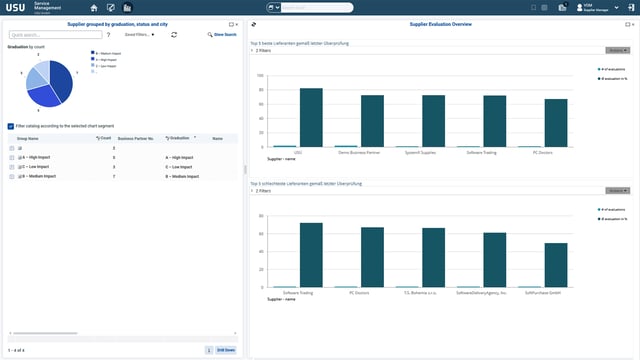
Task: Select the royal blue A - High Impact pie slice
Action: (44, 97)
